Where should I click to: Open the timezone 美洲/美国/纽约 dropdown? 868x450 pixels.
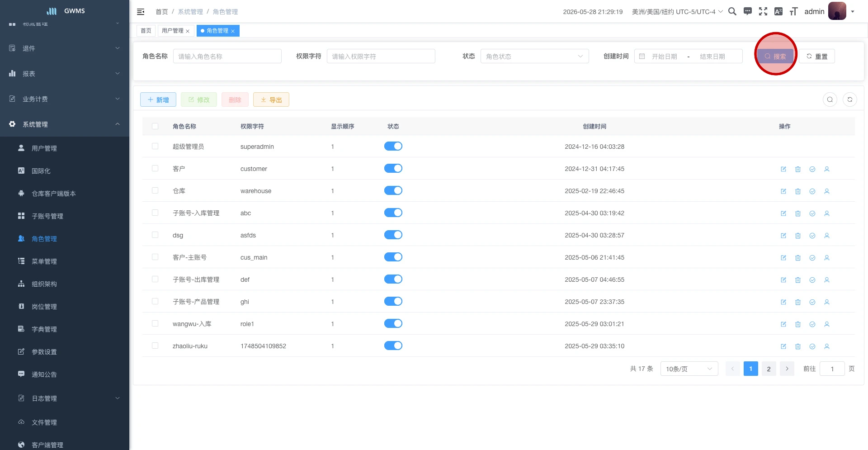(677, 12)
